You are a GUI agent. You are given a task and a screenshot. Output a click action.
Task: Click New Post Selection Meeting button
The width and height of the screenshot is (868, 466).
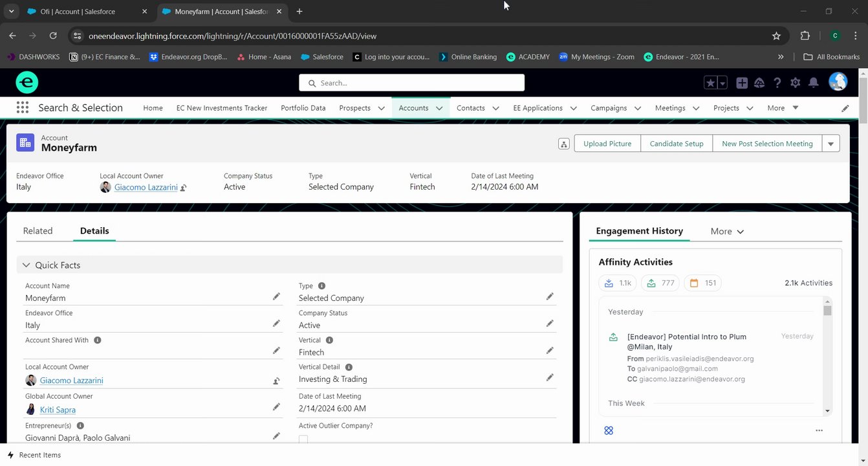767,144
